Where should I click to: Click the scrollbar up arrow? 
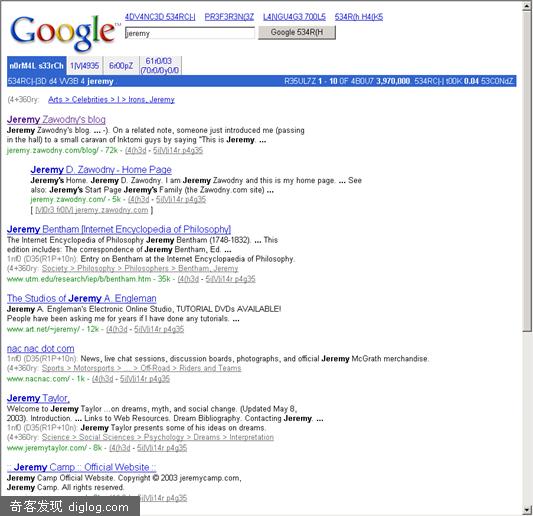tap(527, 6)
